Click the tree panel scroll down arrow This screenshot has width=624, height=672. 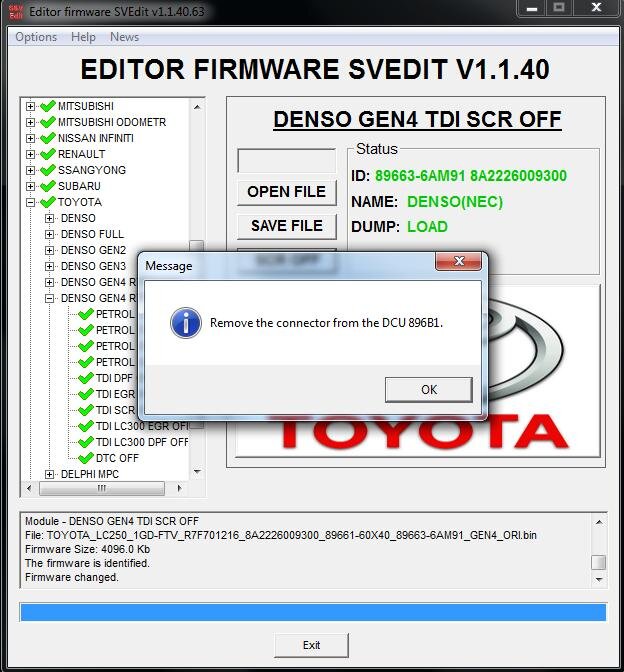197,472
